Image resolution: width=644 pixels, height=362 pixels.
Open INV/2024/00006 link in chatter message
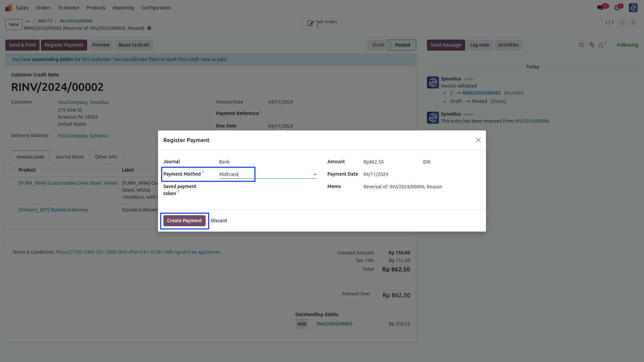point(532,121)
